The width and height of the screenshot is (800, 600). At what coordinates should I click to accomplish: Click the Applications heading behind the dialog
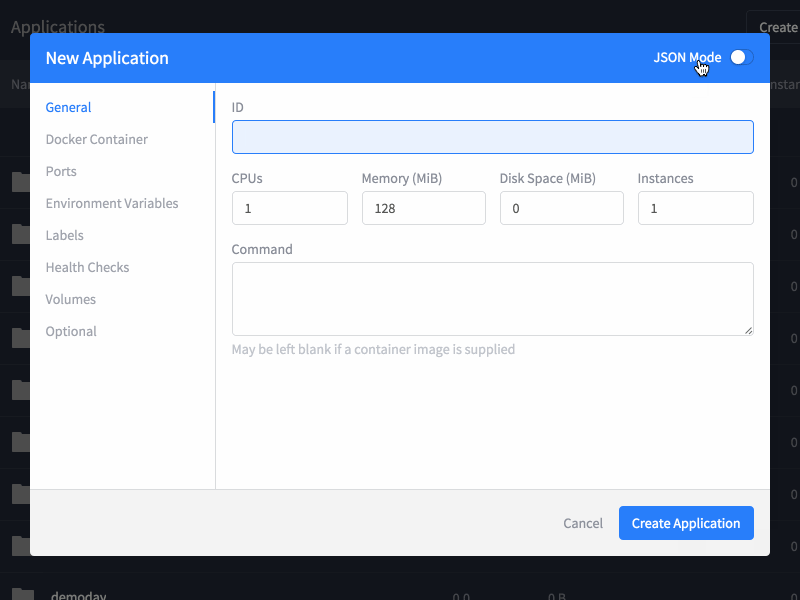coord(58,26)
